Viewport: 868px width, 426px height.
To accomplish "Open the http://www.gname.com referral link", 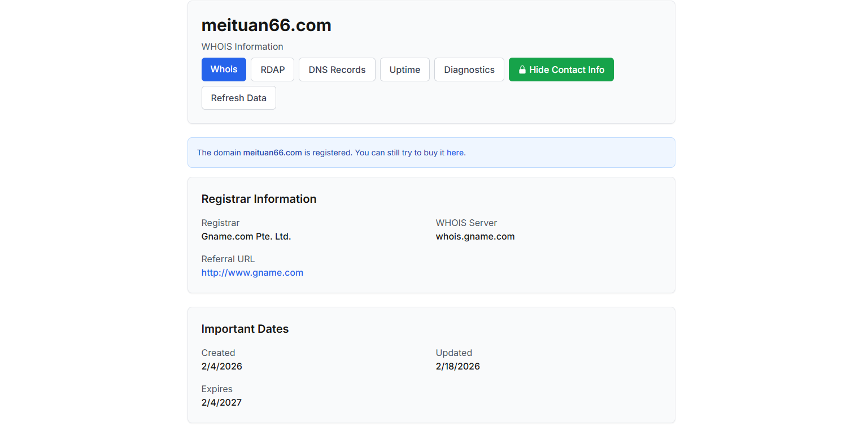I will 252,272.
